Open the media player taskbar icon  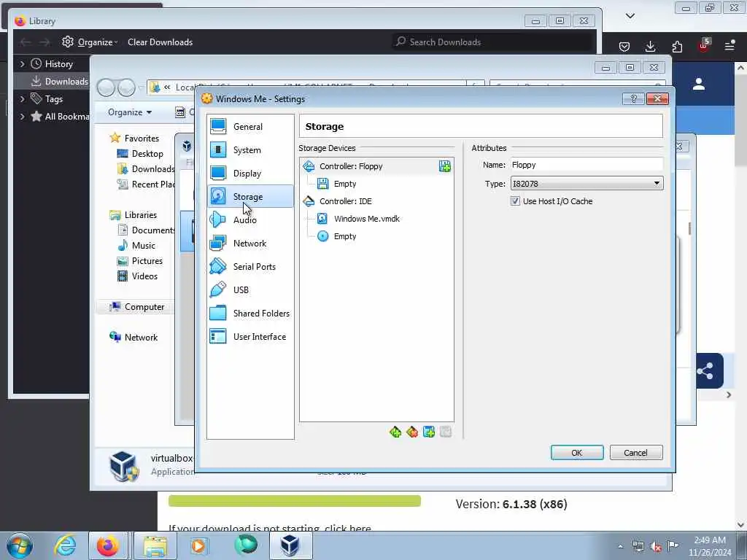198,545
